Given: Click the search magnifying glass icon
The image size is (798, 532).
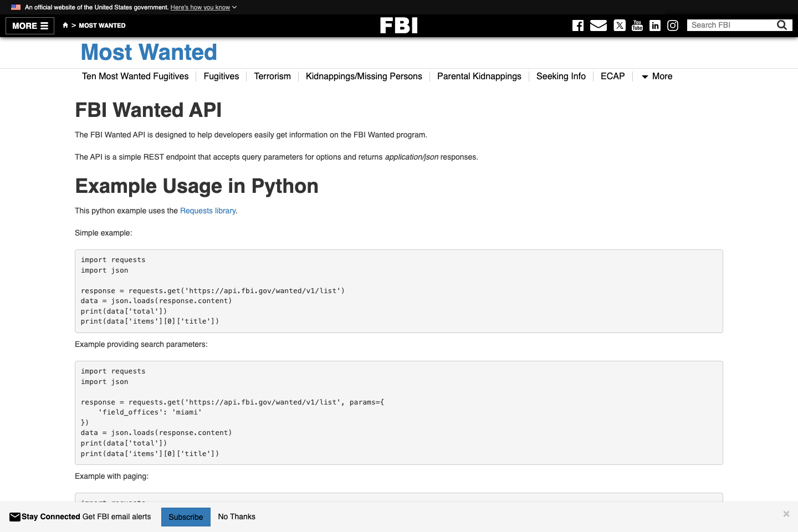Looking at the screenshot, I should [x=782, y=25].
